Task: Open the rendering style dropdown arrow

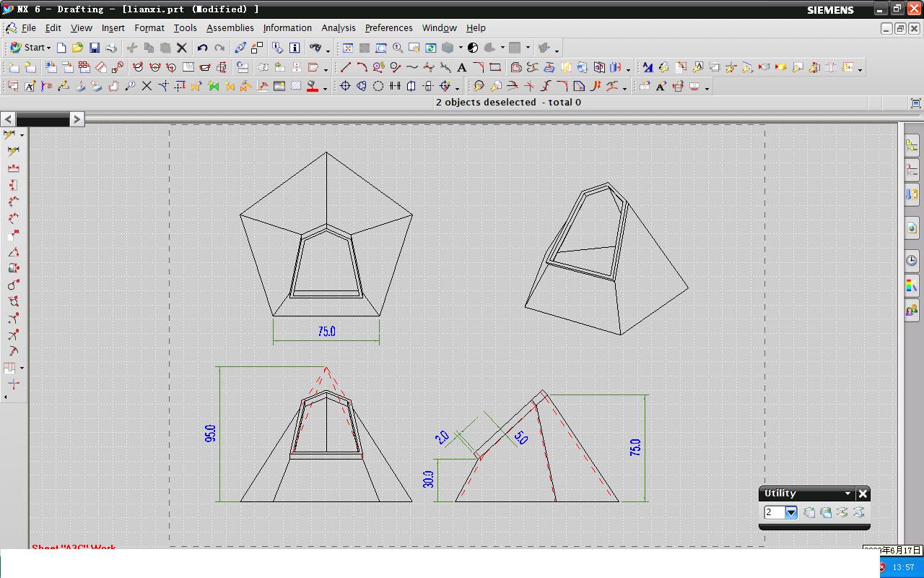Action: coord(461,48)
